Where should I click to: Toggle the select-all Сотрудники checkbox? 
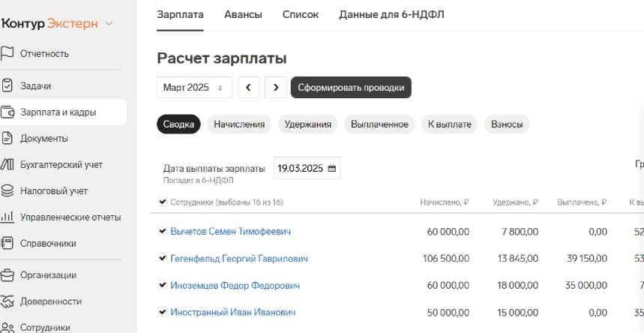tap(163, 202)
